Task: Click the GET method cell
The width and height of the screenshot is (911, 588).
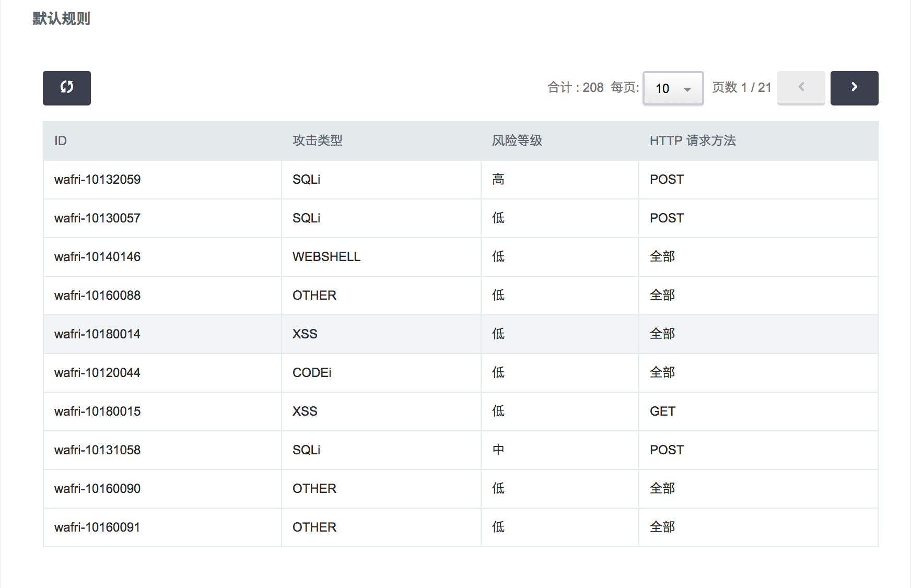Action: (662, 411)
